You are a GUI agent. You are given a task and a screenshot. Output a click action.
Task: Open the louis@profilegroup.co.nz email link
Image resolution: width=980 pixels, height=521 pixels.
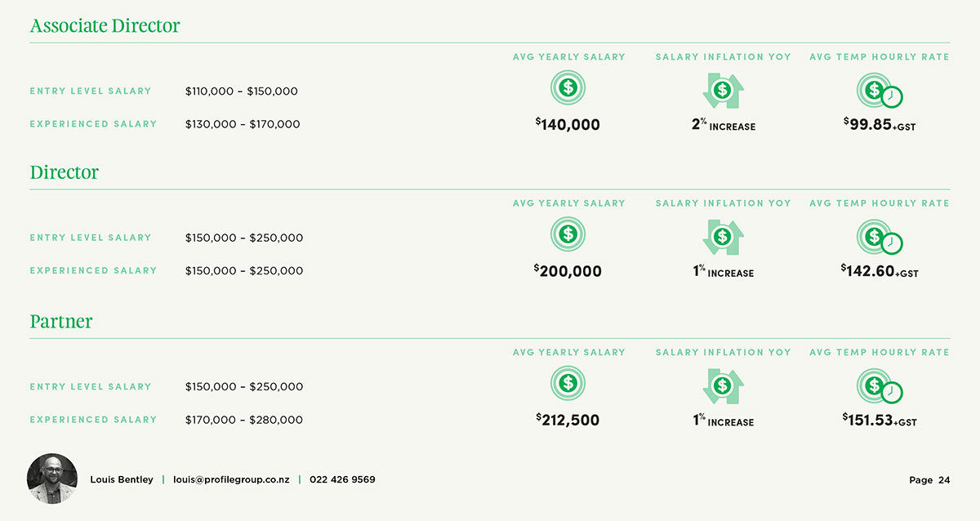pos(231,480)
